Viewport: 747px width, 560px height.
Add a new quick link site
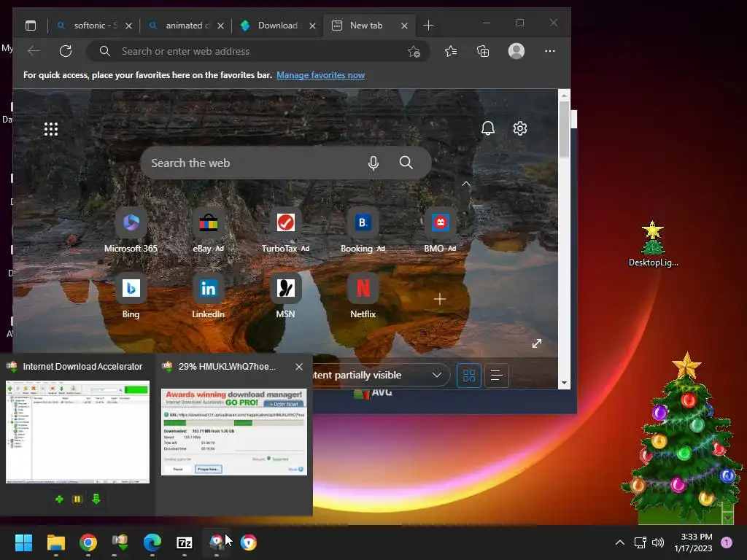pyautogui.click(x=440, y=299)
